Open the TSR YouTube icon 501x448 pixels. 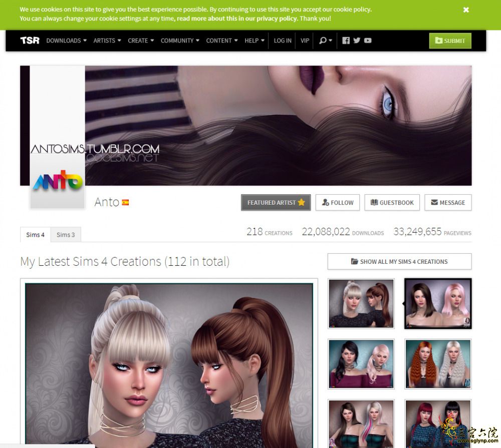pos(368,40)
